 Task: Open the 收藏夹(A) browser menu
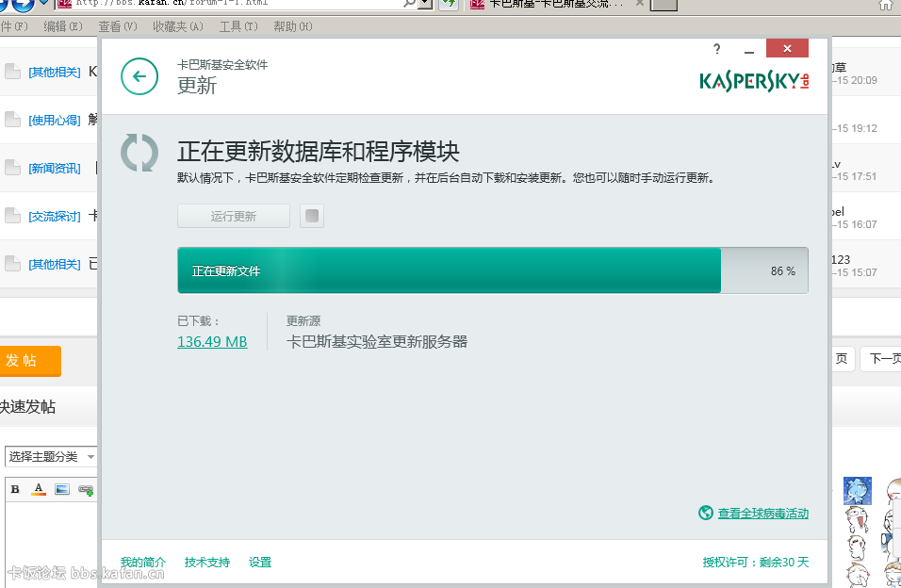pyautogui.click(x=178, y=26)
